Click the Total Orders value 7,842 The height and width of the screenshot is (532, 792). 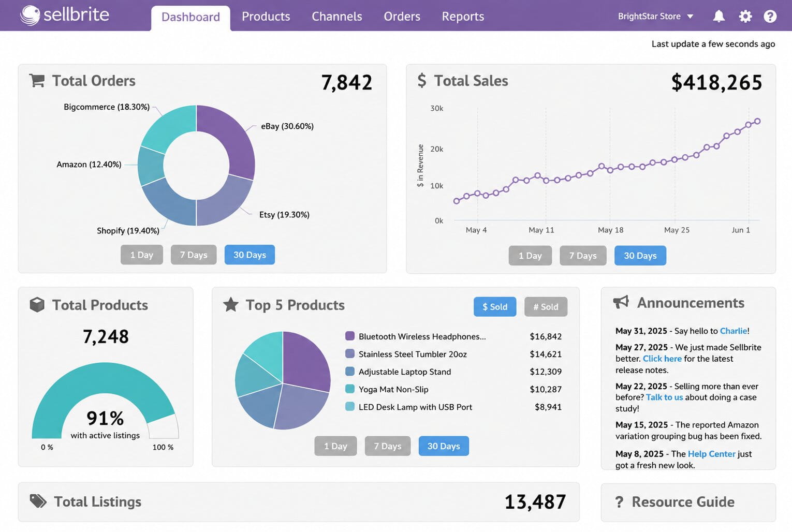[347, 82]
